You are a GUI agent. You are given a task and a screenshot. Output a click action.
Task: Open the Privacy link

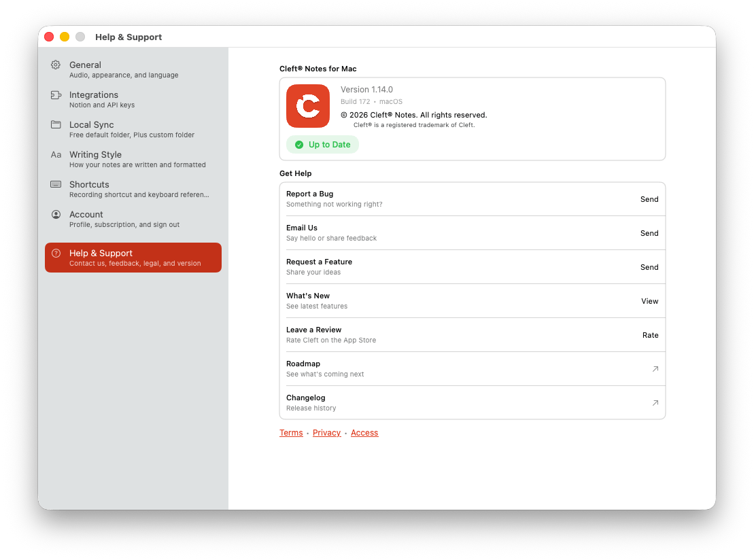point(326,433)
